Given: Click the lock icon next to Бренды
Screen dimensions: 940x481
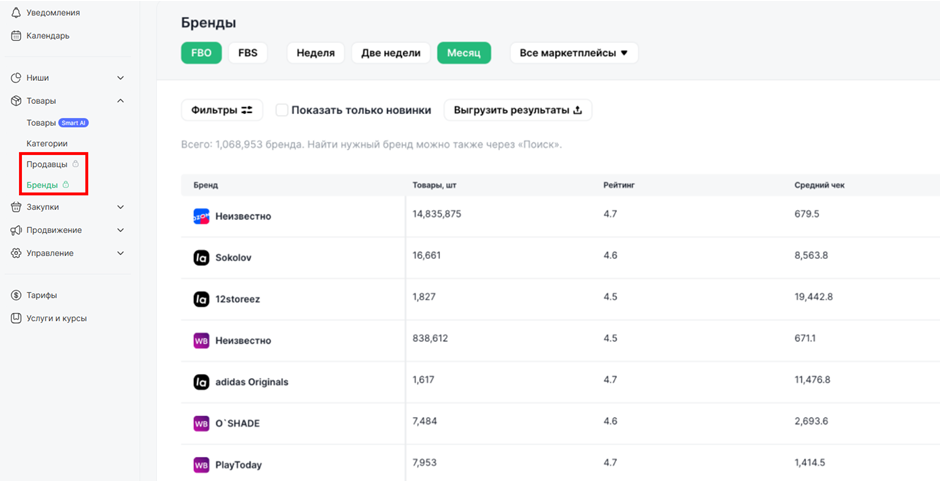Looking at the screenshot, I should (66, 185).
